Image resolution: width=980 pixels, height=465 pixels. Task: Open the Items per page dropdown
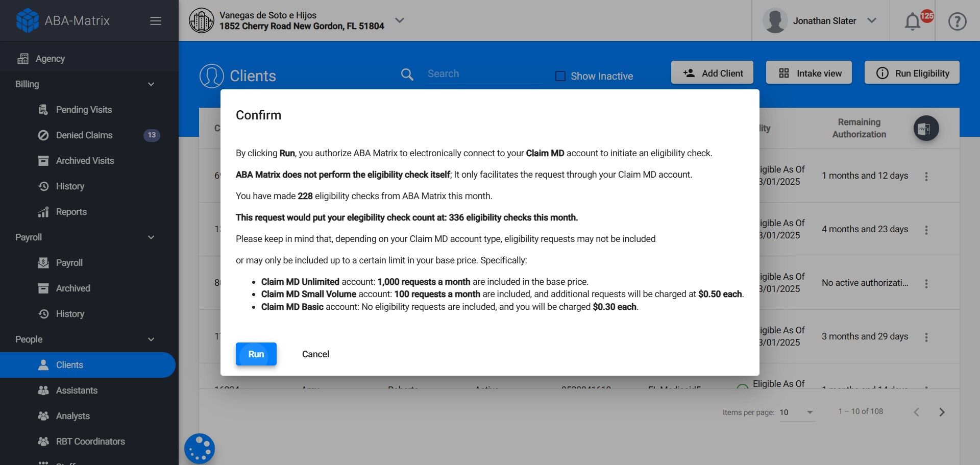tap(797, 412)
